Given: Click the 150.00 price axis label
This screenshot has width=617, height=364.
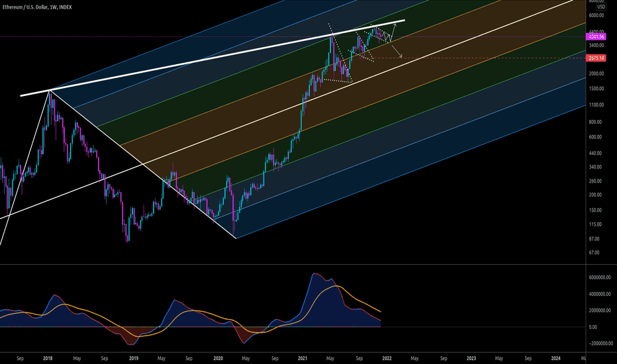Looking at the screenshot, I should [595, 210].
